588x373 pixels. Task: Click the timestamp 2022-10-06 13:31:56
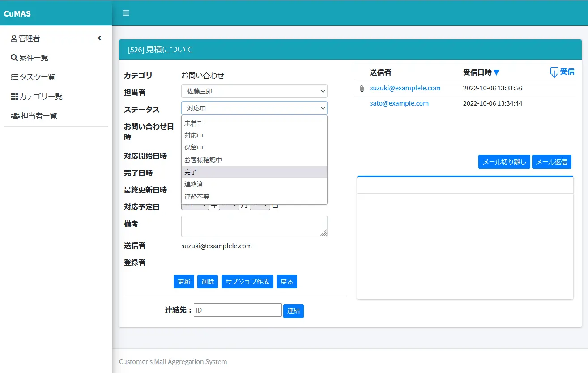[x=493, y=88]
